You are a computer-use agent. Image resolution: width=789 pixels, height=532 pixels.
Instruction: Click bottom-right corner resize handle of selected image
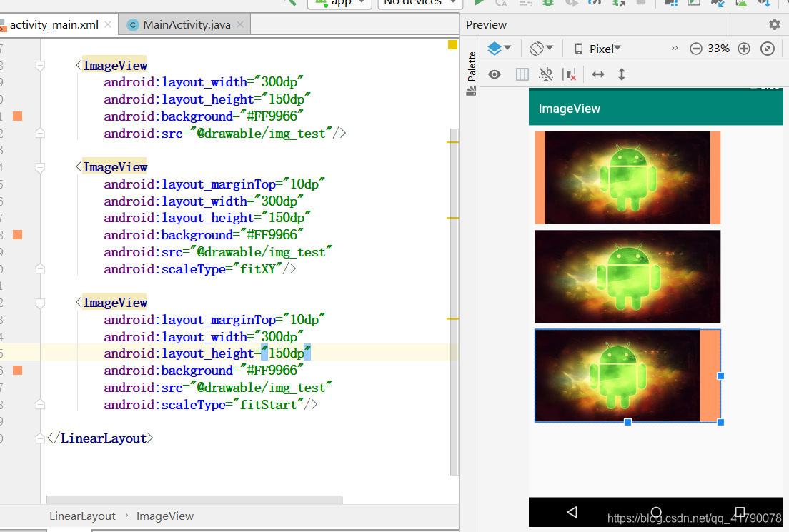coord(720,422)
